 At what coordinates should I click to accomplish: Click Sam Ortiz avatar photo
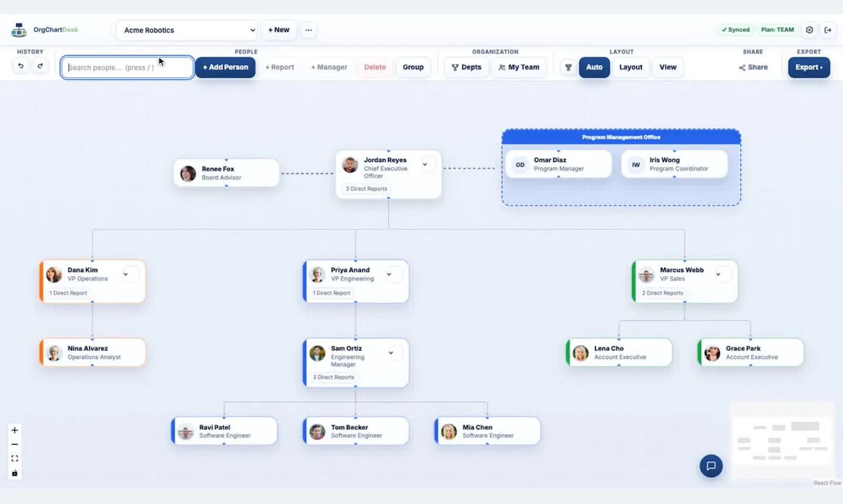pos(317,353)
